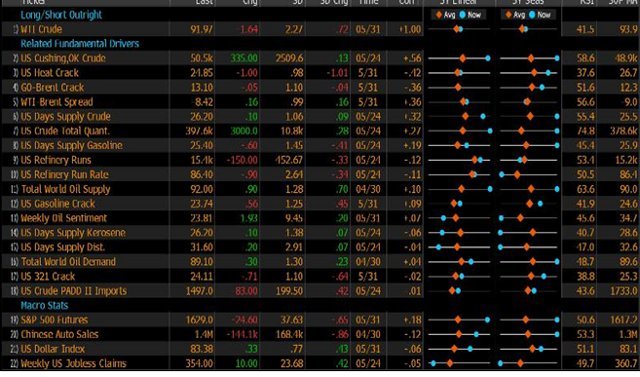Open US Cushing,OK Crude ticker

click(63, 58)
